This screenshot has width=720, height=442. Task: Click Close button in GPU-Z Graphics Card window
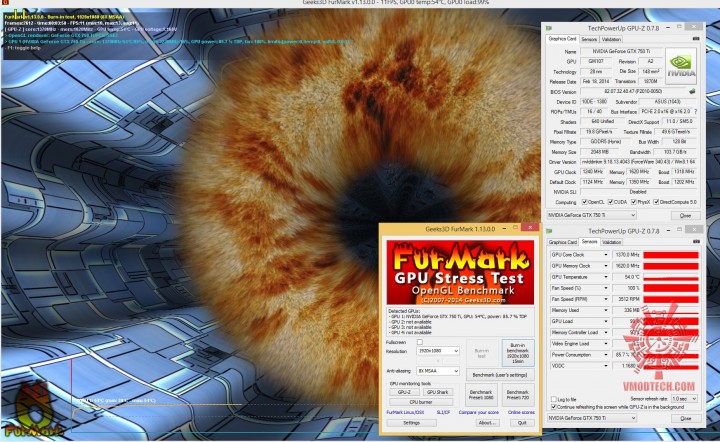[686, 215]
